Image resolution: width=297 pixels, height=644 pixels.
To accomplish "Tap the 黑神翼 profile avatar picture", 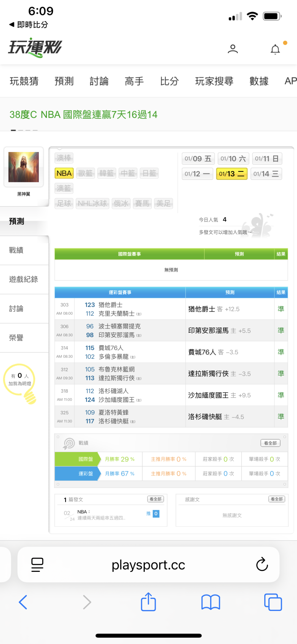I will pos(24,167).
